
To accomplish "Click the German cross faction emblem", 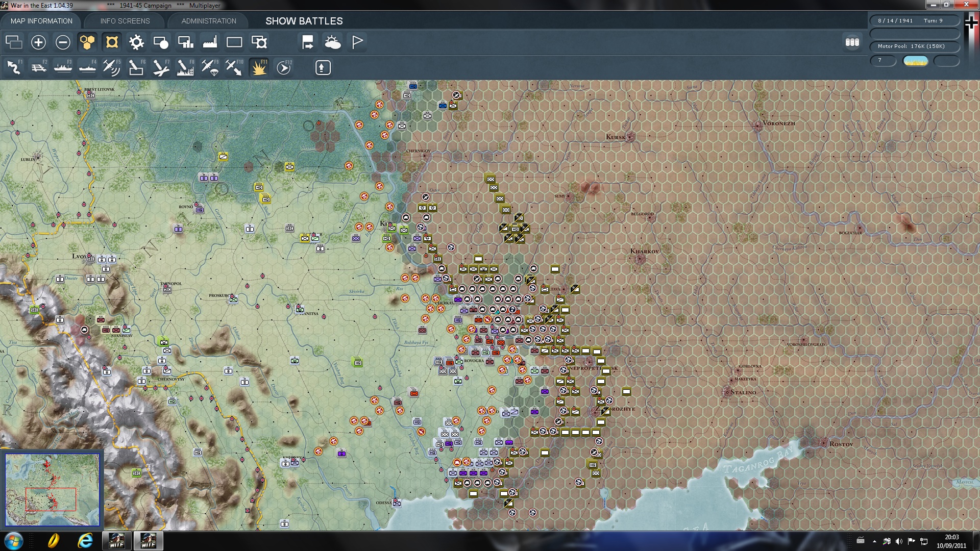I will 971,22.
